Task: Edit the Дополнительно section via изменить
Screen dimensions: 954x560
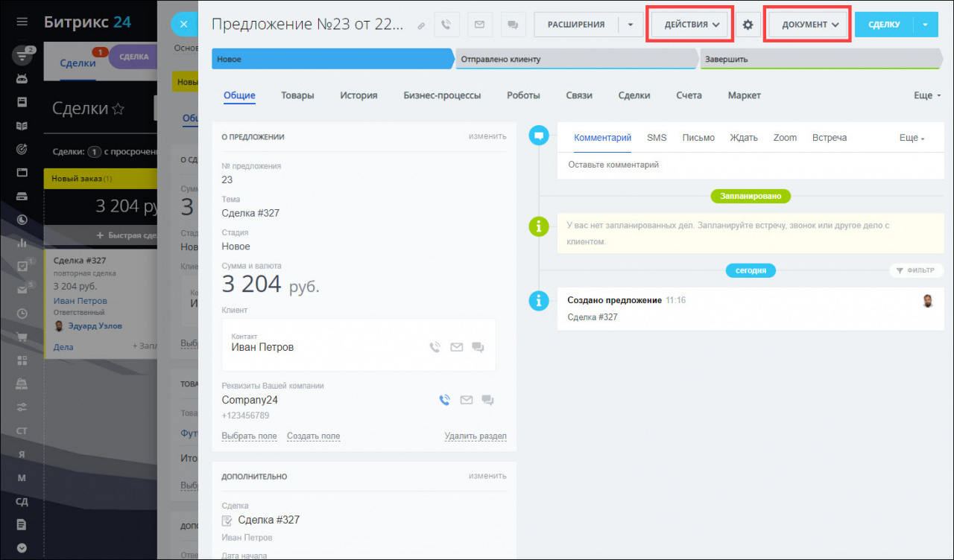Action: (487, 476)
